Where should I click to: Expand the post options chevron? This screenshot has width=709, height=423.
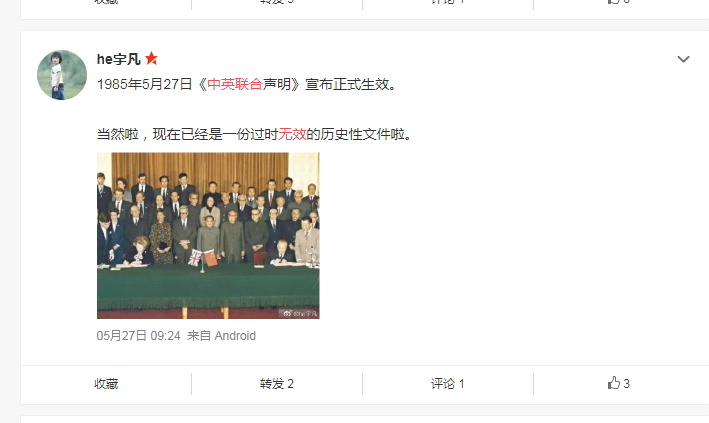pos(683,59)
